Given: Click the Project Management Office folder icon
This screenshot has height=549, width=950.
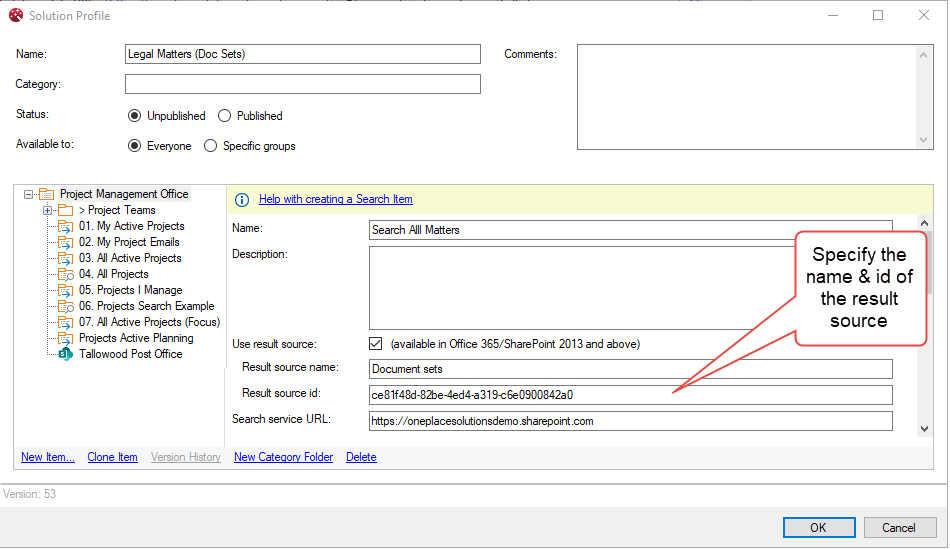Looking at the screenshot, I should [x=46, y=194].
